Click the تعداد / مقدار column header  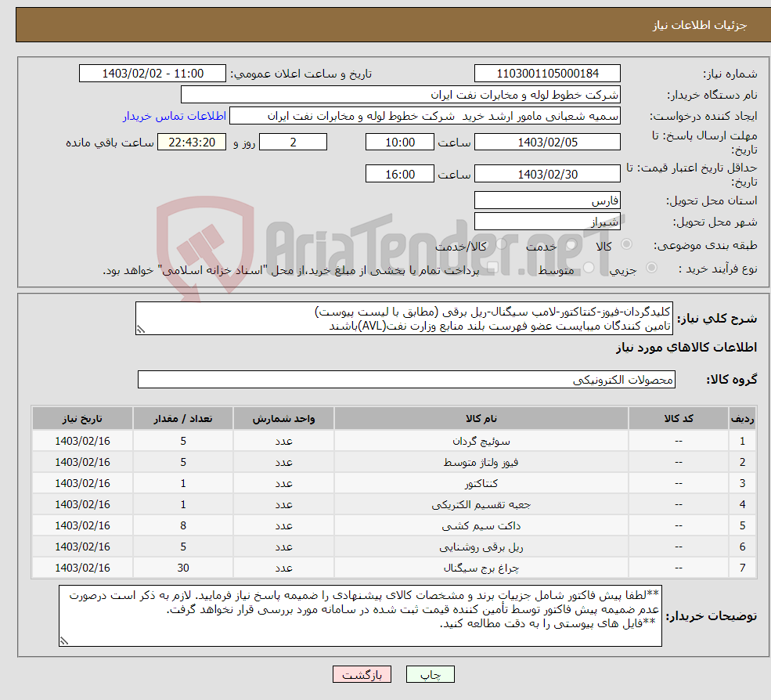[183, 418]
